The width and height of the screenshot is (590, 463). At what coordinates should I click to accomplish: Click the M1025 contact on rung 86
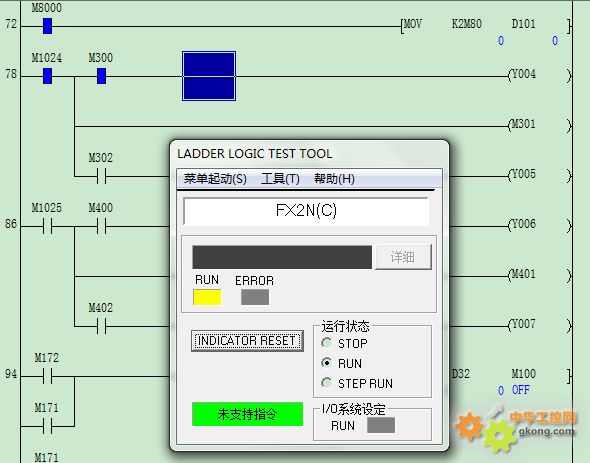(x=47, y=226)
